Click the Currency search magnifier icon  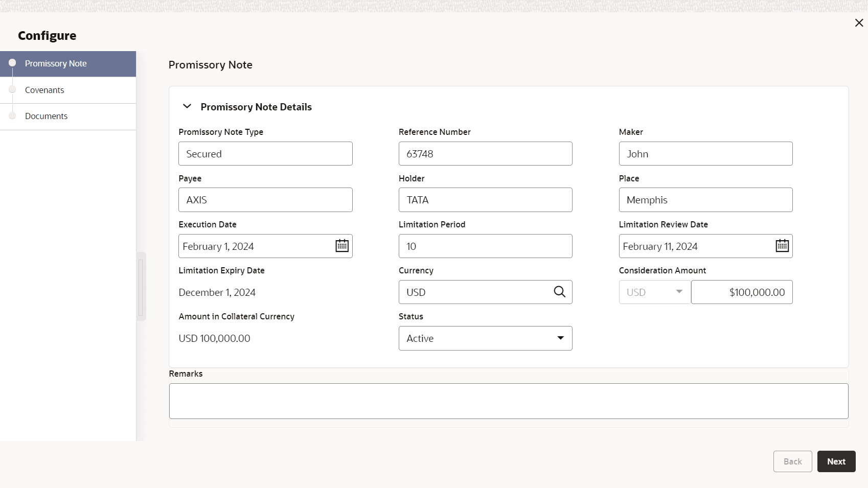(x=560, y=292)
